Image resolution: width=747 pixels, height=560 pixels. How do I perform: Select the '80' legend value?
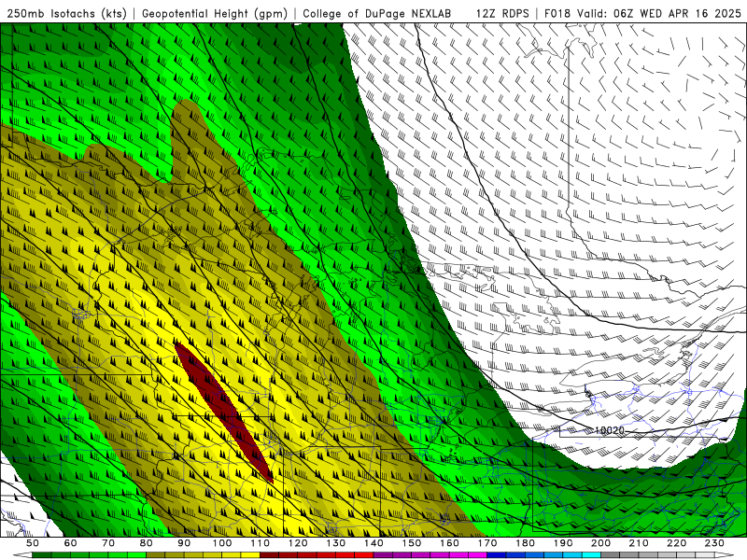pos(147,543)
